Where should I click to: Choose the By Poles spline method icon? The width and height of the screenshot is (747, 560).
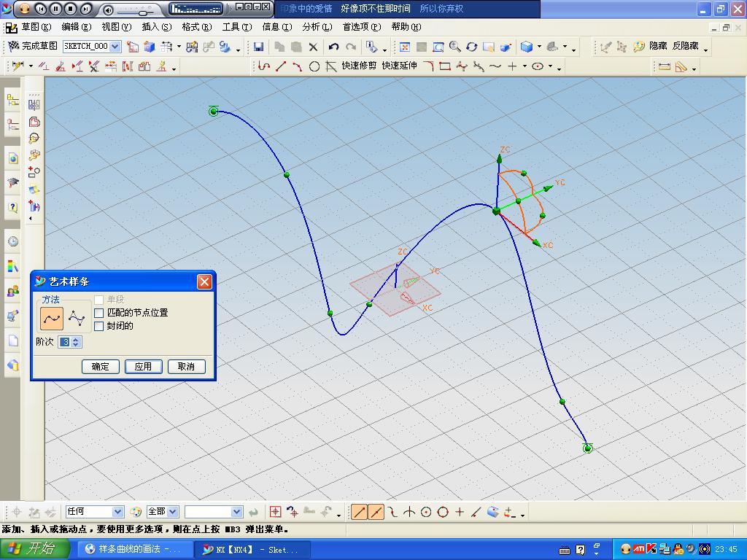coord(77,318)
